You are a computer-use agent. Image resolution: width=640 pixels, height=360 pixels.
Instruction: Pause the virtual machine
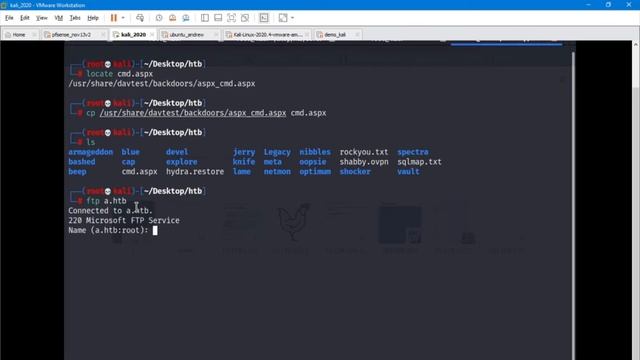coord(113,18)
